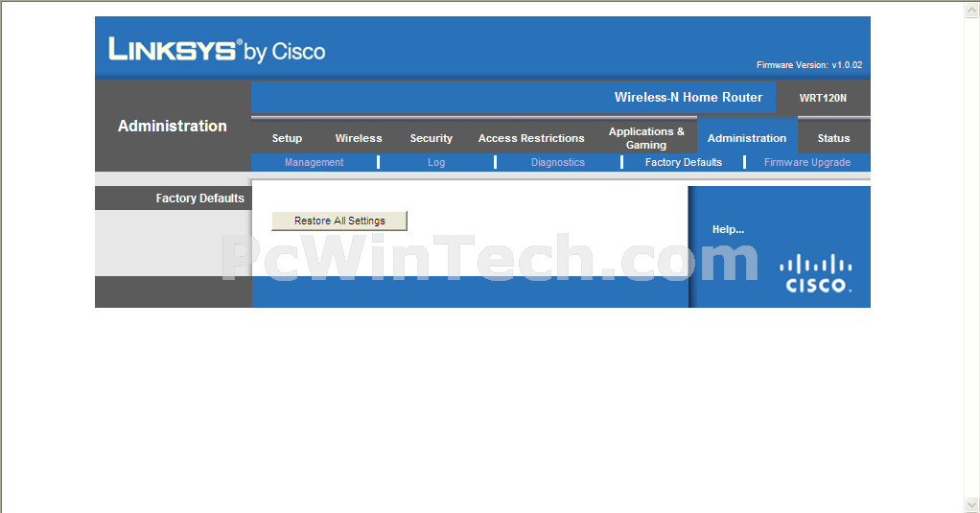Click the Cisco logo

pyautogui.click(x=816, y=273)
